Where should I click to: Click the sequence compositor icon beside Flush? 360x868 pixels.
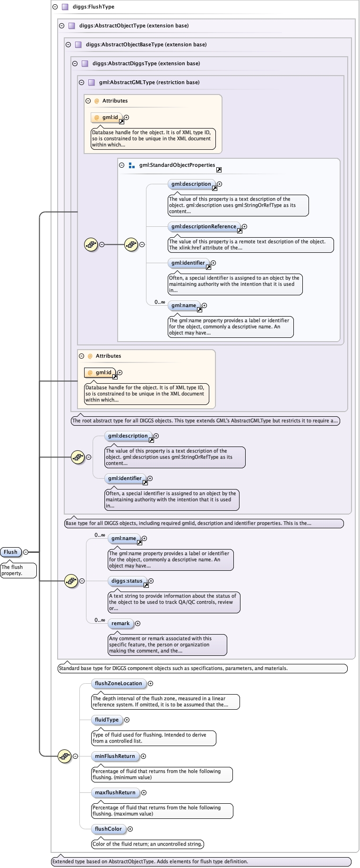coord(71,581)
